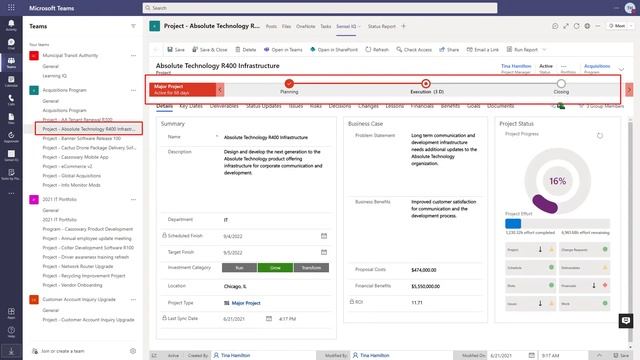Switch to the Posts tab

pyautogui.click(x=271, y=26)
